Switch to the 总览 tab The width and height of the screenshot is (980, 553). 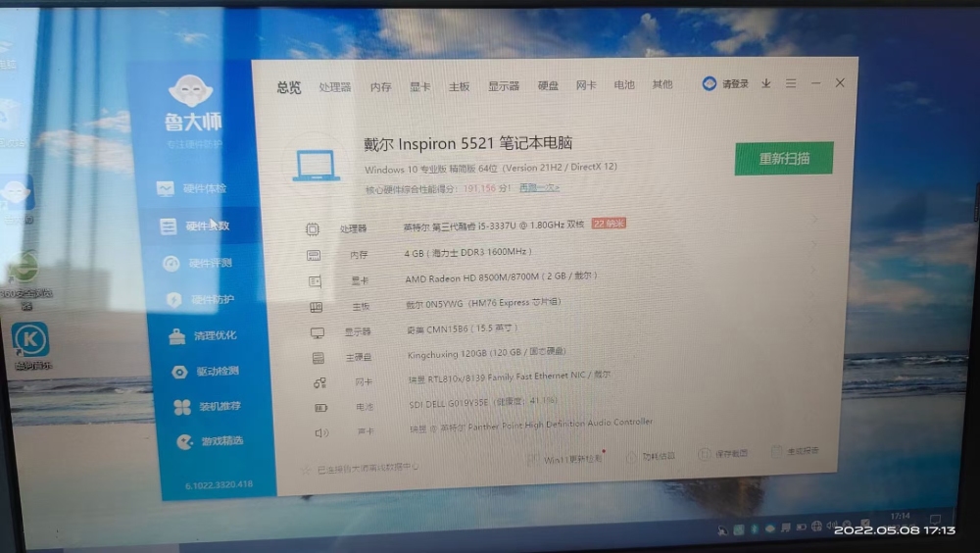point(289,87)
